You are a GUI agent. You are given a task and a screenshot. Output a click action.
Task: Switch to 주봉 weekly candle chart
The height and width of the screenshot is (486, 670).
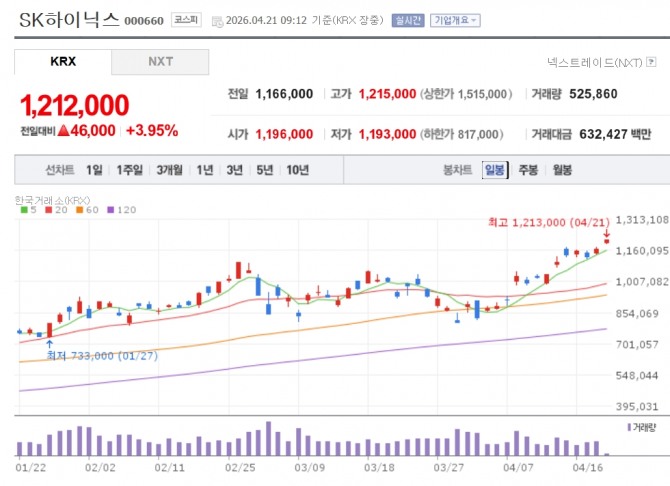[528, 170]
